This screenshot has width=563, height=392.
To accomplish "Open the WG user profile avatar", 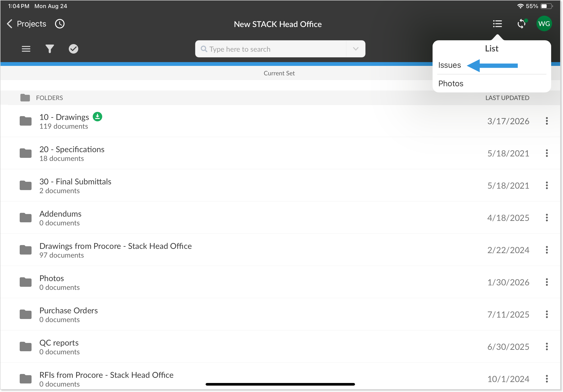I will tap(544, 23).
